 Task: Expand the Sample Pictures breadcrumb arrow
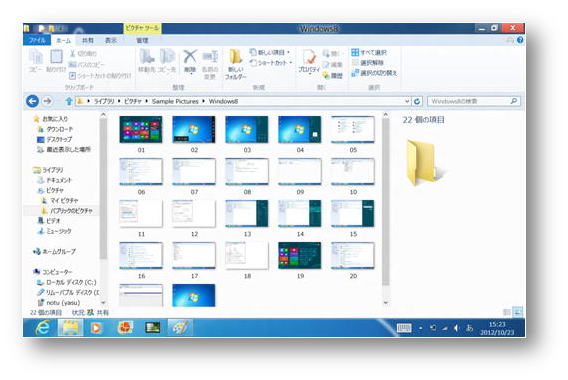[203, 101]
